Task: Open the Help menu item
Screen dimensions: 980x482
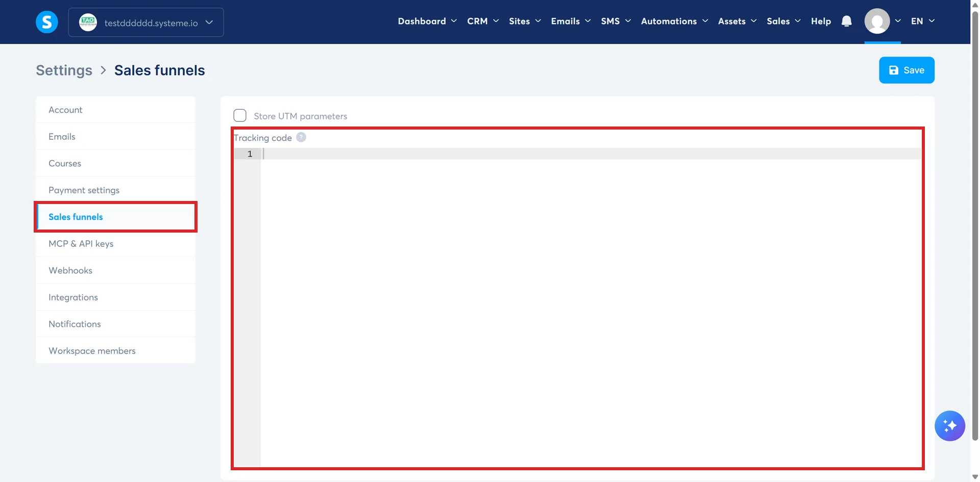Action: (821, 21)
